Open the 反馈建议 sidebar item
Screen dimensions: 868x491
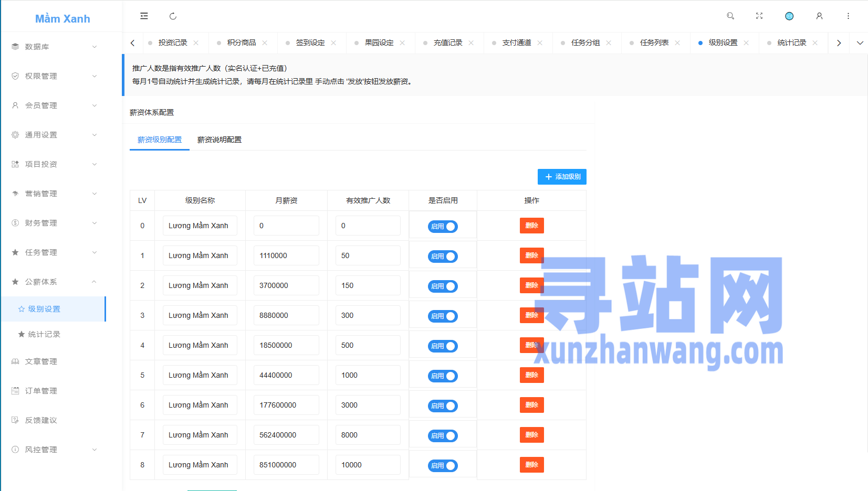click(x=53, y=420)
